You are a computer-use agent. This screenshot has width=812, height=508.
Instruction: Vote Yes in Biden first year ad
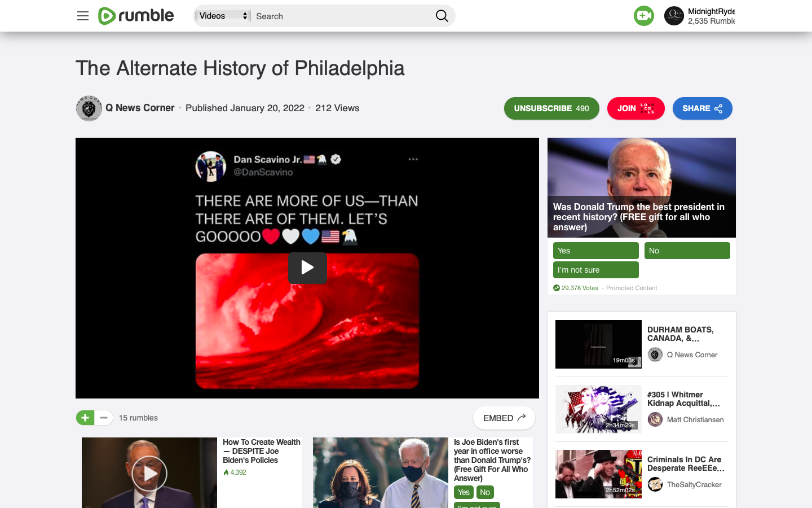pyautogui.click(x=464, y=492)
